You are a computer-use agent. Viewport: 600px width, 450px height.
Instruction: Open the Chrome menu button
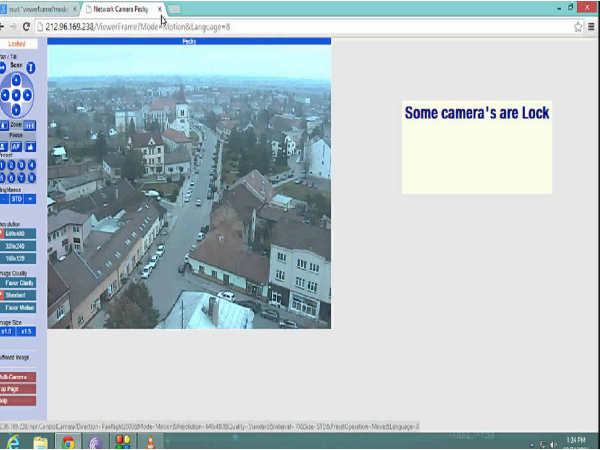[x=591, y=27]
